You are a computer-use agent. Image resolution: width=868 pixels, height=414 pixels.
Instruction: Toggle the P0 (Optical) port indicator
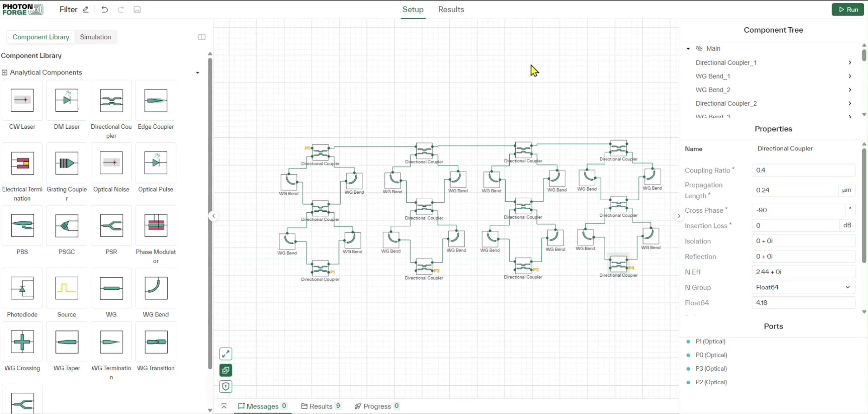(x=688, y=355)
